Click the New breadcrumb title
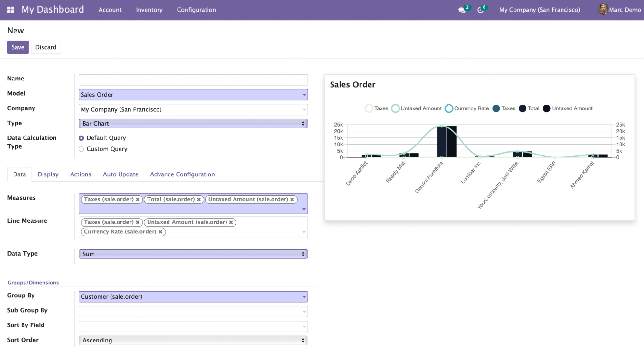Image resolution: width=644 pixels, height=347 pixels. point(15,31)
